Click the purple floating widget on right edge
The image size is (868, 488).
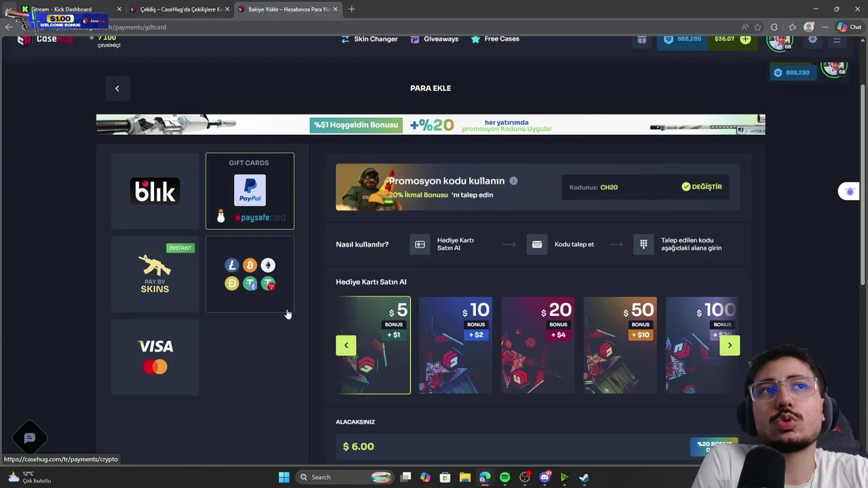click(x=849, y=191)
